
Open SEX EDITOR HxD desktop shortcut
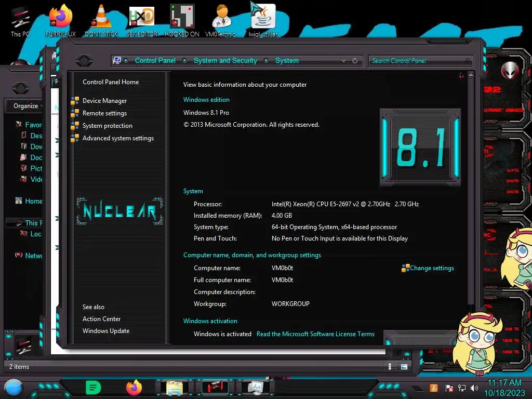[x=142, y=21]
